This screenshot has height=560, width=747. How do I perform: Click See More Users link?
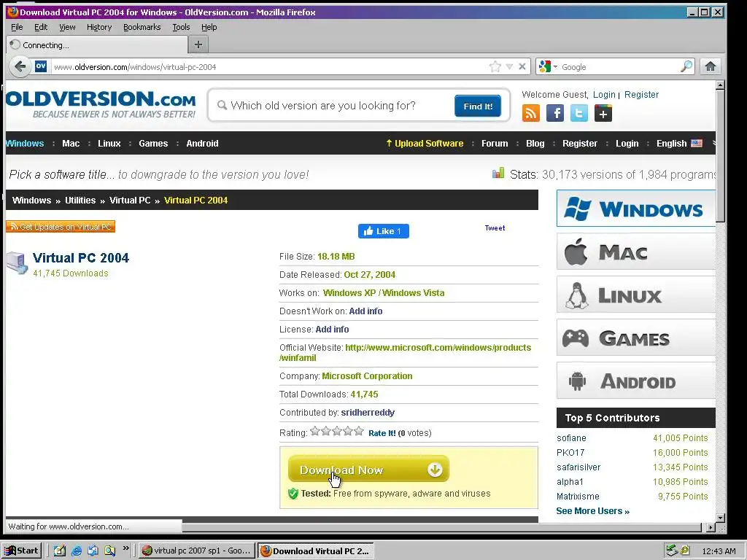592,511
